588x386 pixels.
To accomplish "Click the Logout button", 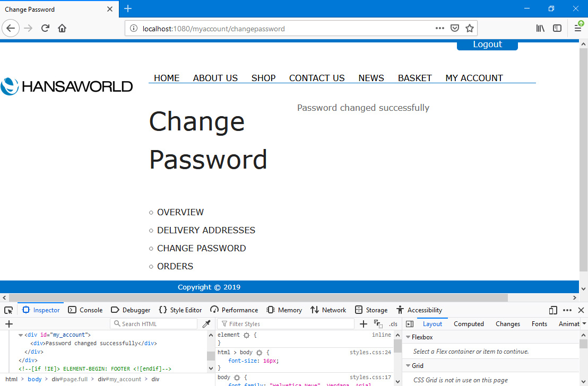I will point(487,45).
